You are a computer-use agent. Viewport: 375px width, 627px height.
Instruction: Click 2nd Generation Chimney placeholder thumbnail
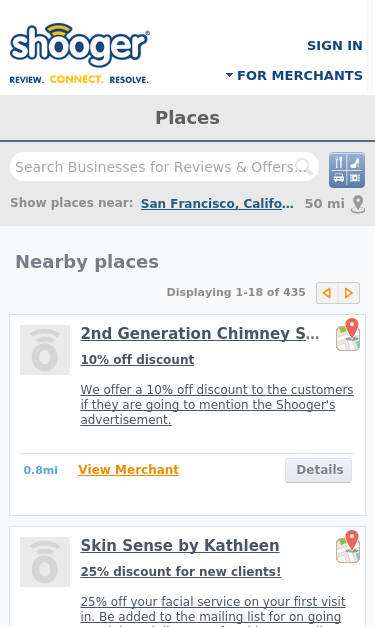tap(45, 350)
